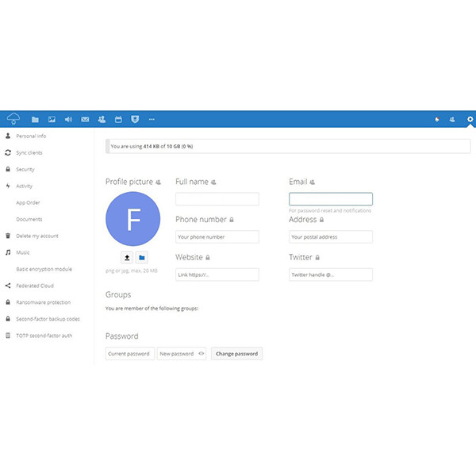
Task: Upload a new profile picture
Action: [127, 257]
